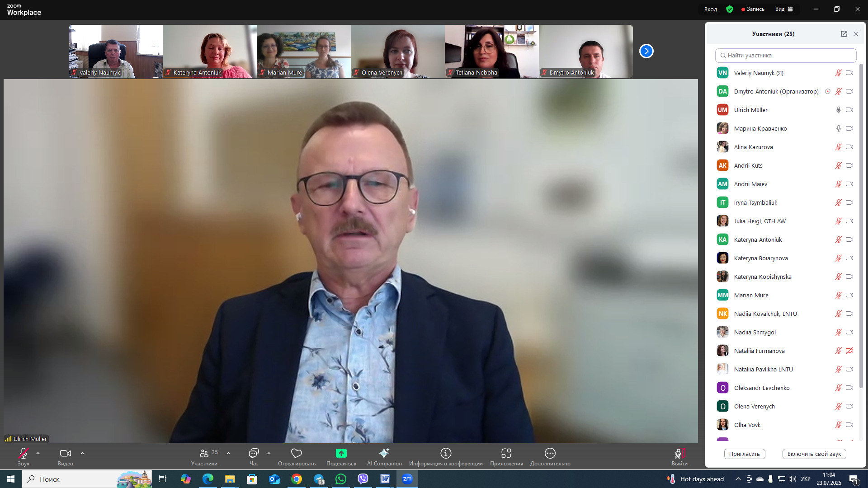Toggle the Видео camera button
868x488 pixels.
[x=65, y=453]
